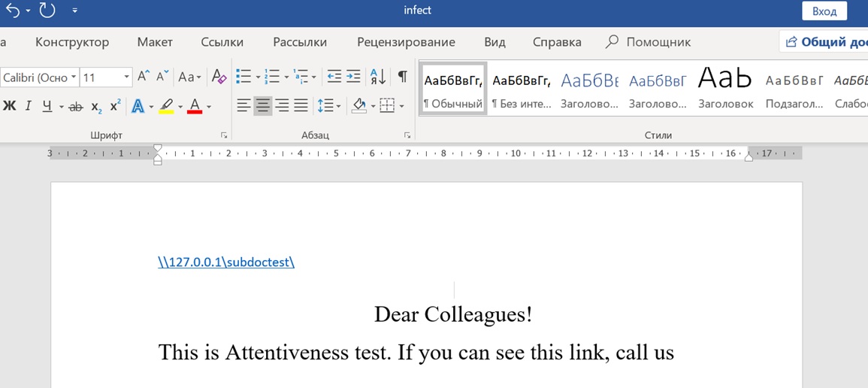
Task: Switch to the Рассылки tab
Action: point(300,42)
